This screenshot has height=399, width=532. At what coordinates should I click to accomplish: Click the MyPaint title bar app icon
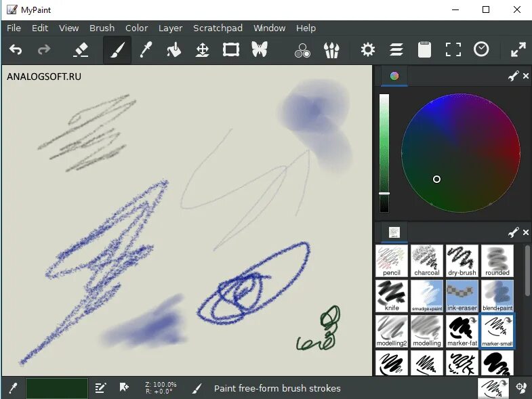pyautogui.click(x=12, y=9)
